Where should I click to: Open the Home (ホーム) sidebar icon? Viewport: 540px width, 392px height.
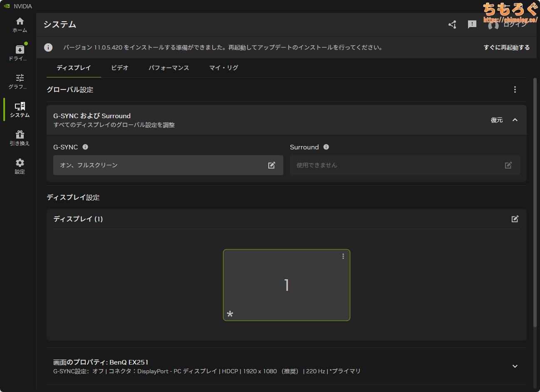coord(20,25)
